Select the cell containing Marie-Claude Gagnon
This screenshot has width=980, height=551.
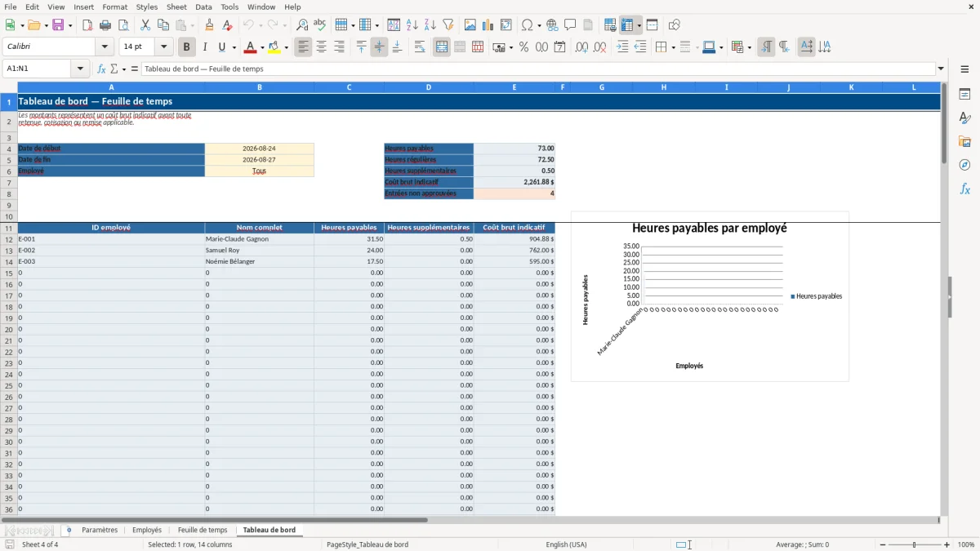tap(260, 239)
